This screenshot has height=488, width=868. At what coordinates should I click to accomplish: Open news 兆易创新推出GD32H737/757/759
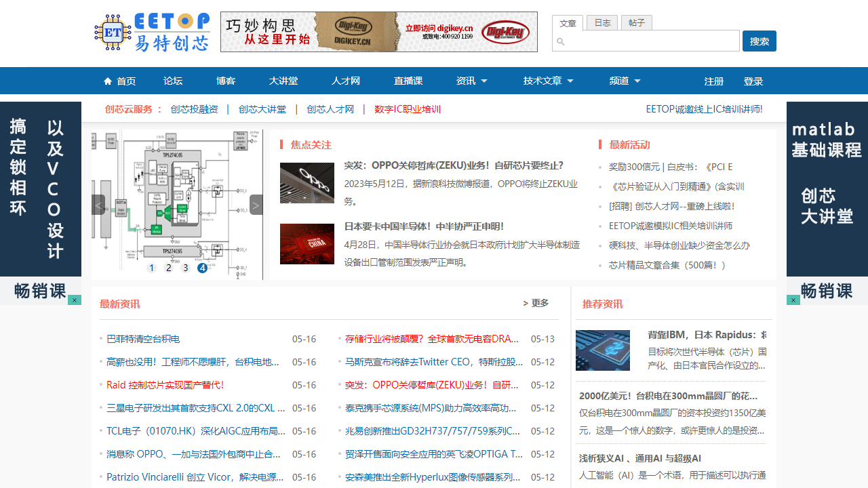coord(433,431)
